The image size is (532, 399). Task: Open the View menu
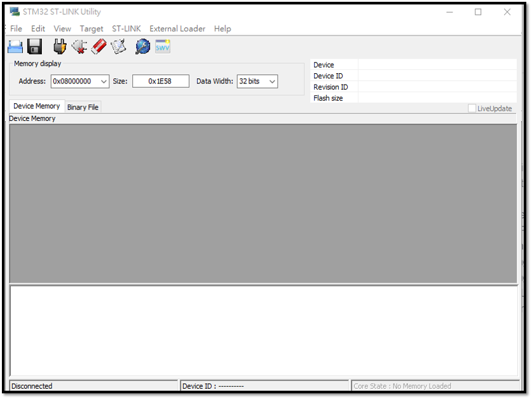pyautogui.click(x=62, y=29)
